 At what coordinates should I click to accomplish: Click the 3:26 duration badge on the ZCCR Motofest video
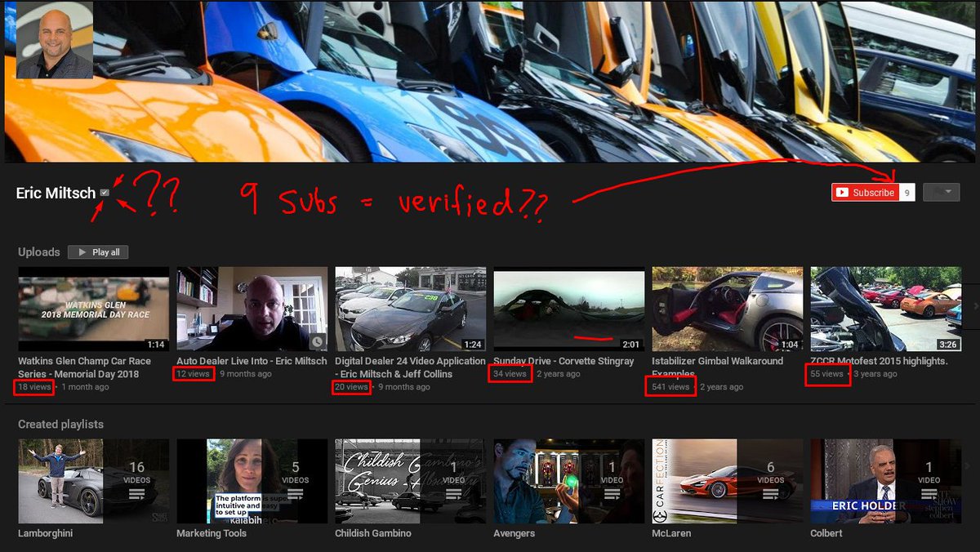coord(948,345)
